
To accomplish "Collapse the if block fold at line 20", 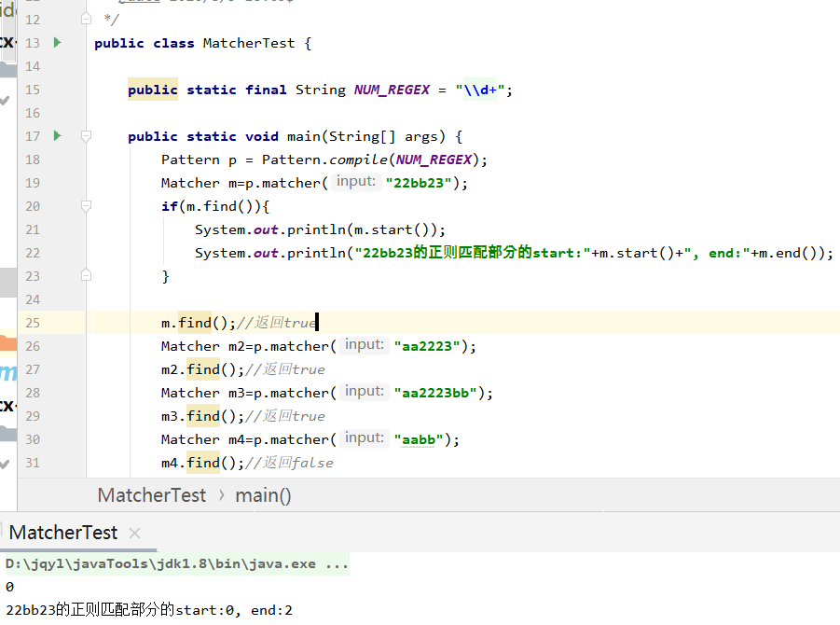I will [86, 206].
